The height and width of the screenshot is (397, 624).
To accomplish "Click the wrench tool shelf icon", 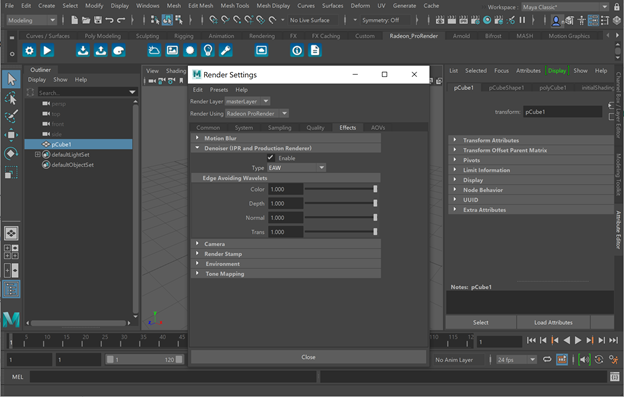I will (226, 51).
